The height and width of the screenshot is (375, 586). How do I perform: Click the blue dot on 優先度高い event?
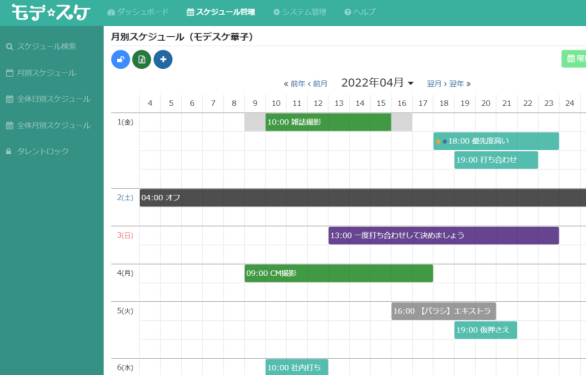[444, 141]
